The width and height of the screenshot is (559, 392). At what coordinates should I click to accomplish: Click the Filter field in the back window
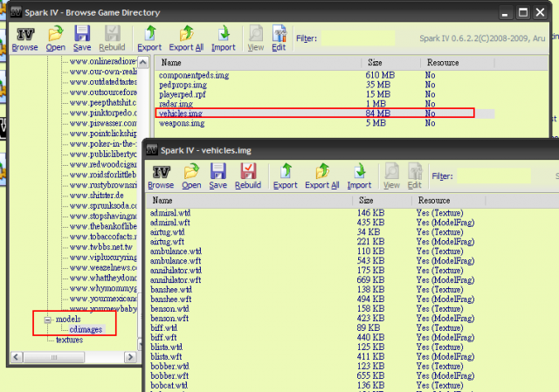356,38
